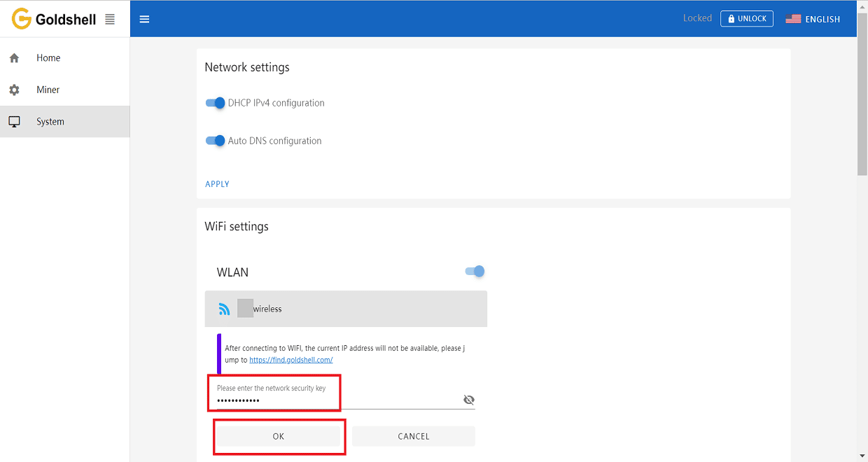The height and width of the screenshot is (462, 868).
Task: Click the Locked status text
Action: point(697,18)
